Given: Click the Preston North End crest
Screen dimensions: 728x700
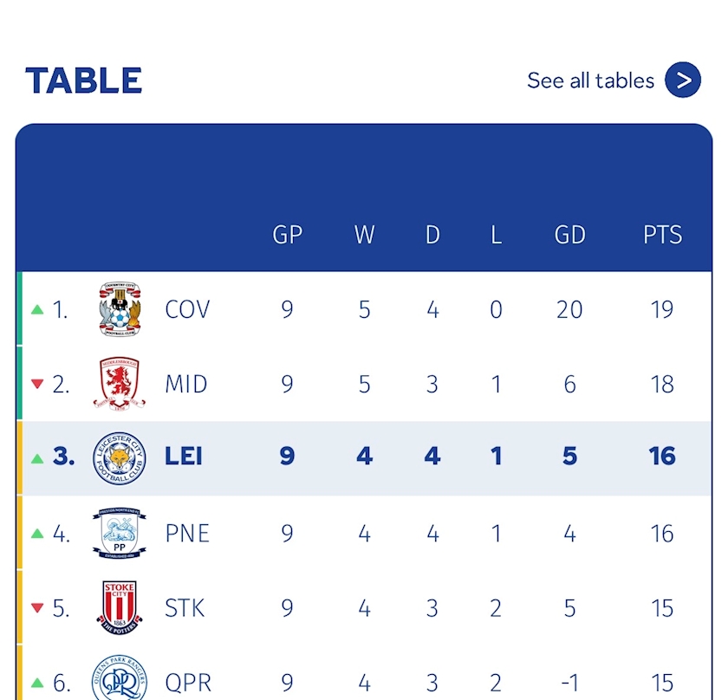Looking at the screenshot, I should pos(120,533).
